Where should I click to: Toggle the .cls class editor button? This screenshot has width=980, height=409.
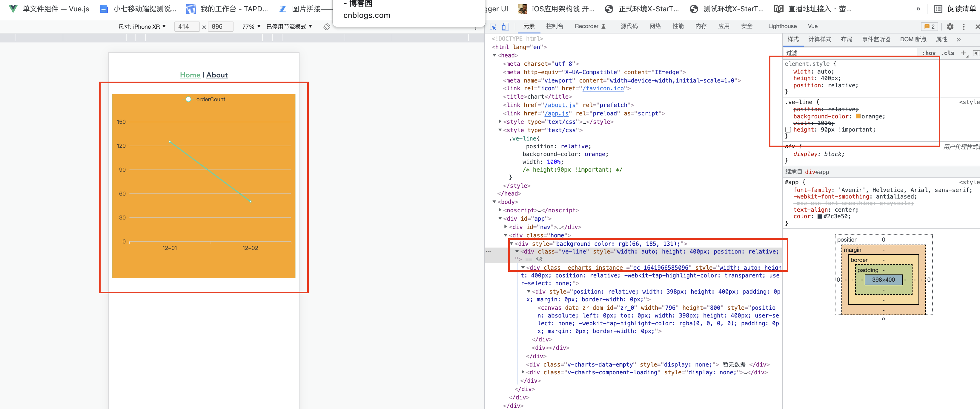pyautogui.click(x=948, y=53)
